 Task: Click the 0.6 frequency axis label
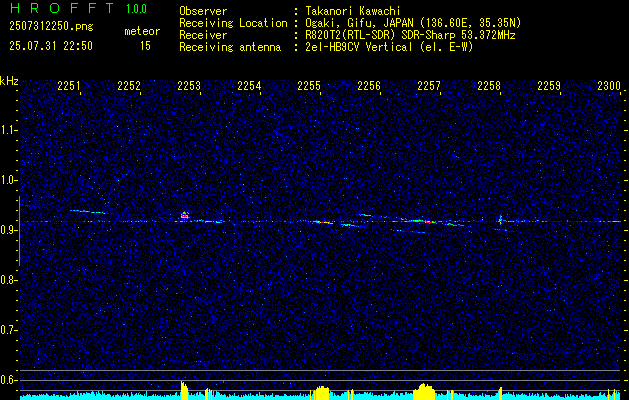(x=8, y=380)
